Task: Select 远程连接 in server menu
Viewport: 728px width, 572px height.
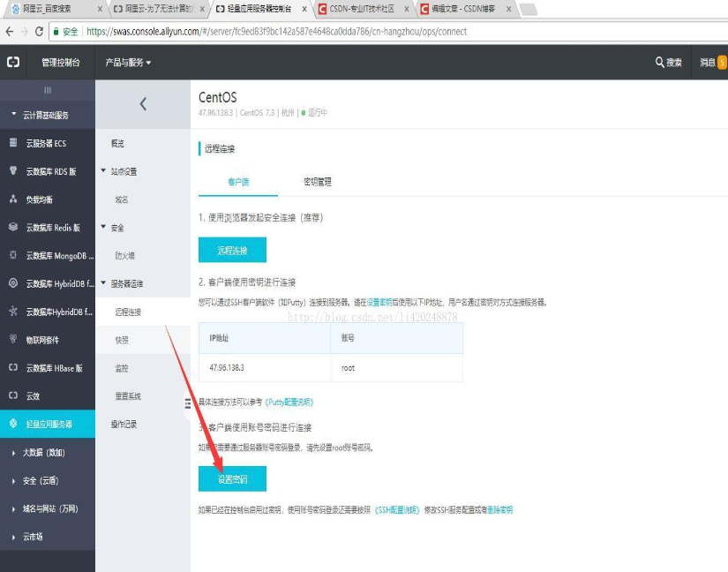Action: click(128, 312)
